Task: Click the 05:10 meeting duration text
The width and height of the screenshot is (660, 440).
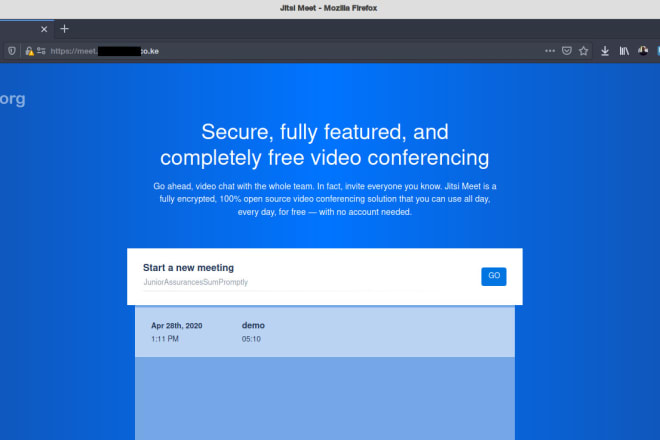Action: pos(251,339)
